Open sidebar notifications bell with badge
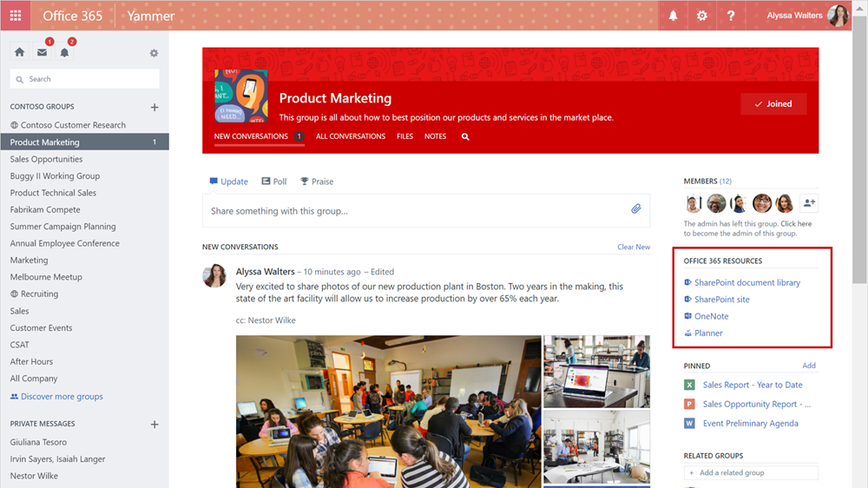The image size is (868, 488). (x=64, y=53)
